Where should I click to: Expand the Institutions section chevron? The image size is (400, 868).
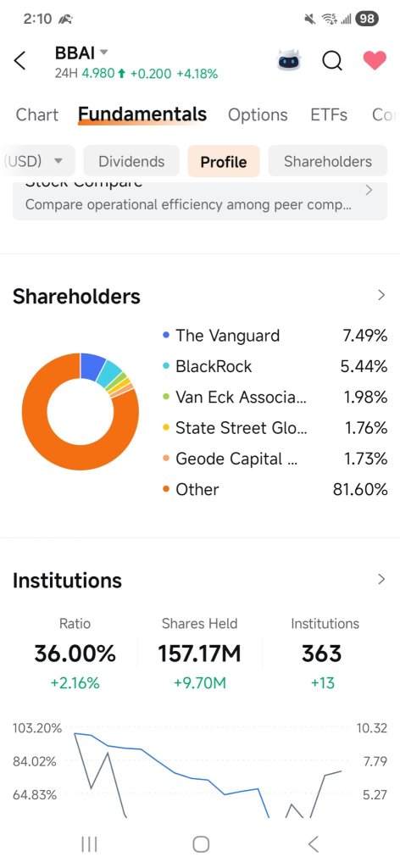point(381,579)
